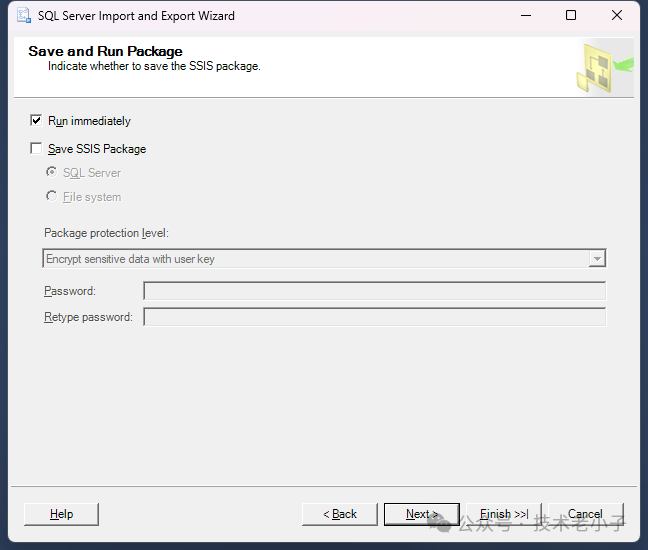Click the SSIS package graphic in header
This screenshot has height=550, width=648.
pyautogui.click(x=605, y=68)
